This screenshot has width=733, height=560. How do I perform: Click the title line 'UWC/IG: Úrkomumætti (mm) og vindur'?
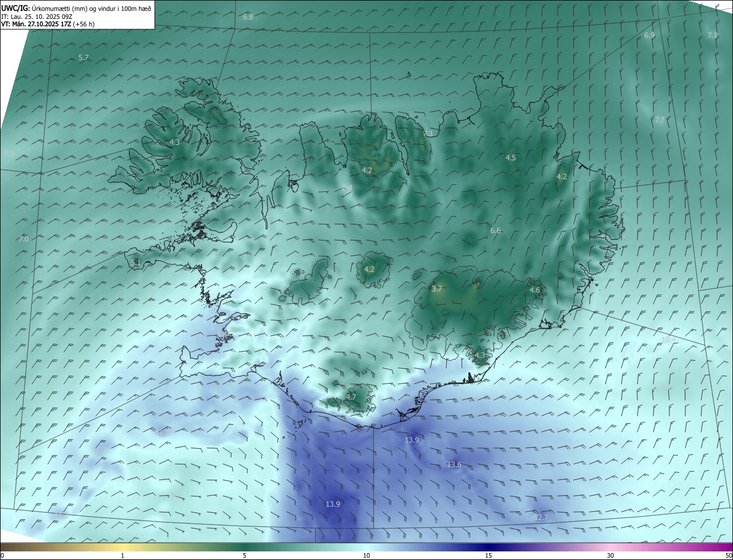point(77,8)
